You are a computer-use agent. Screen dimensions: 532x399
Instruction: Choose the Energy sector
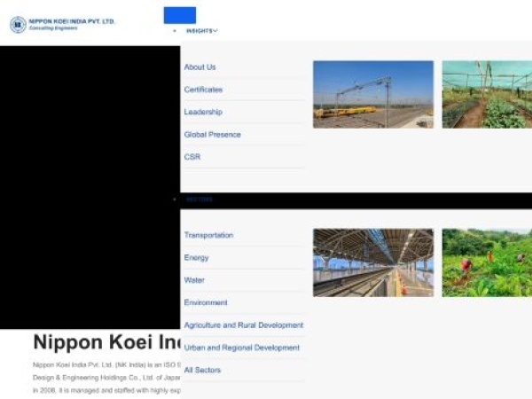(x=197, y=257)
